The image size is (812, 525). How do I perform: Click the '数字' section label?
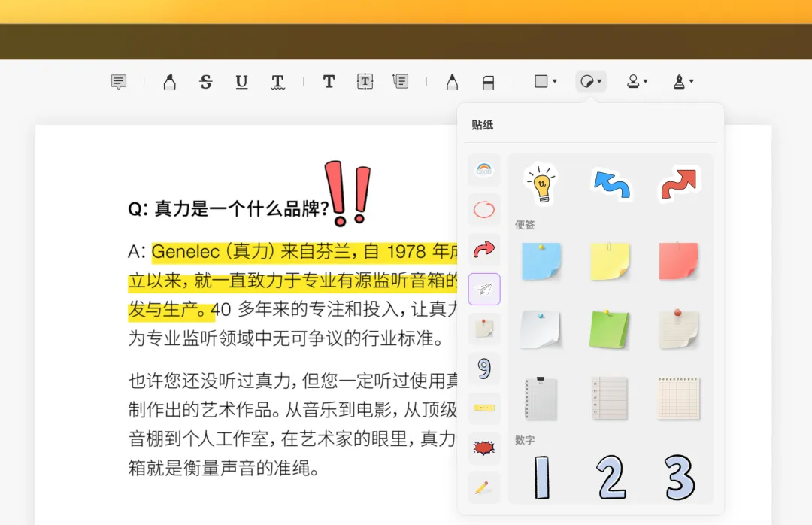point(525,440)
